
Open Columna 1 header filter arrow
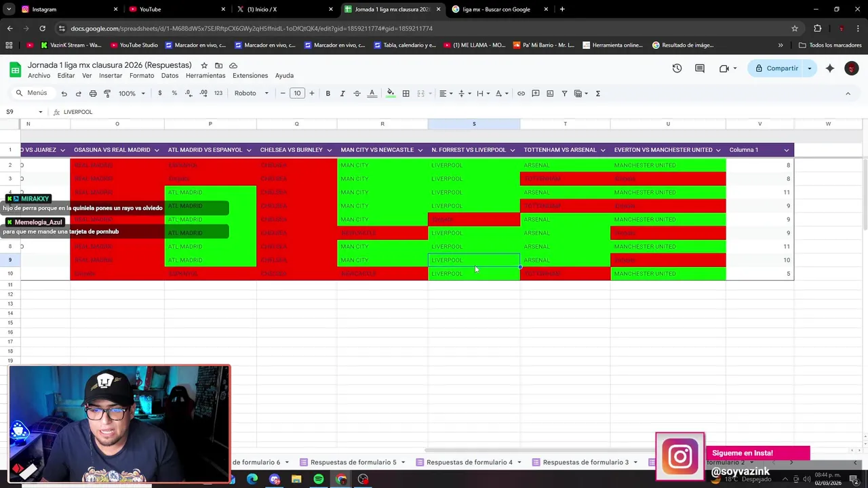787,150
